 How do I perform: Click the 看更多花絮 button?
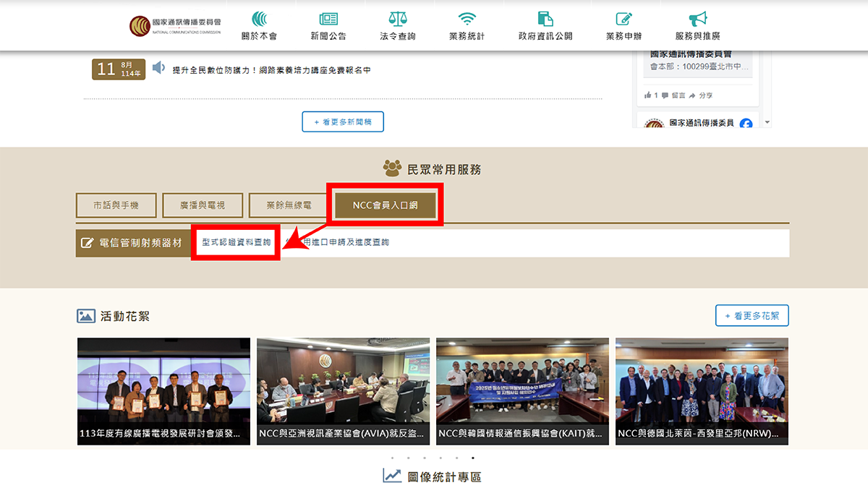[752, 315]
